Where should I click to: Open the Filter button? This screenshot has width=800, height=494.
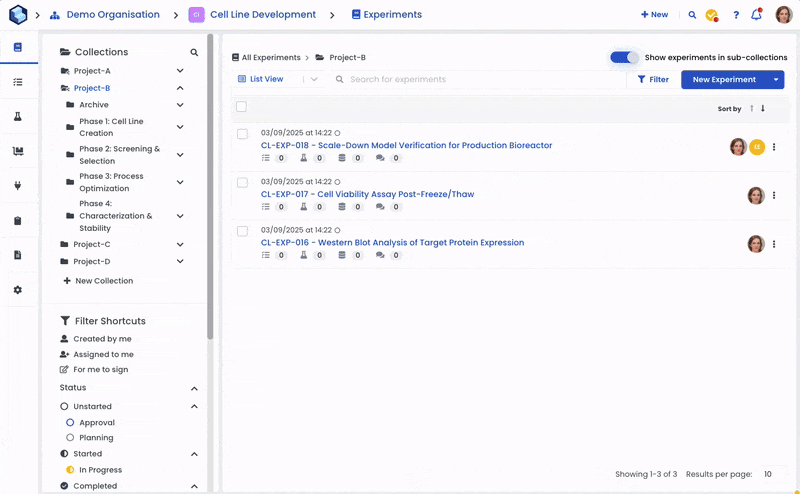click(x=653, y=80)
